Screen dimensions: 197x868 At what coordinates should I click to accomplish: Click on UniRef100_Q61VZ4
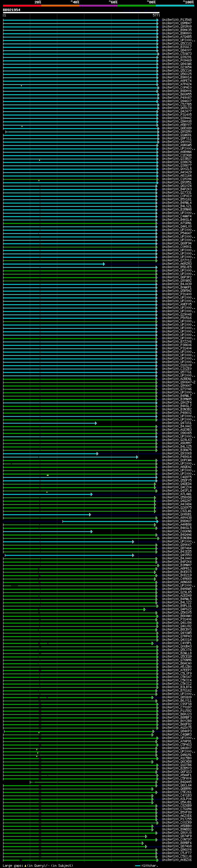[176, 186]
